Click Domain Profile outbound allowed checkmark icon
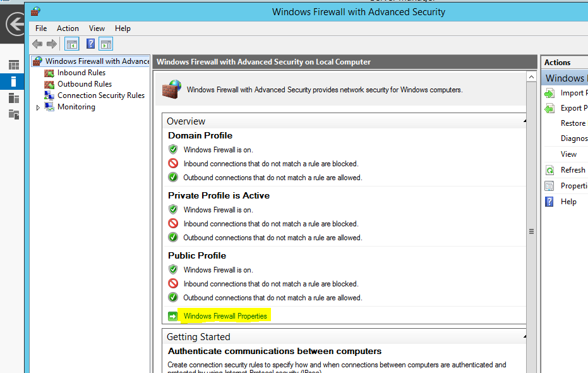This screenshot has width=588, height=373. 173,177
